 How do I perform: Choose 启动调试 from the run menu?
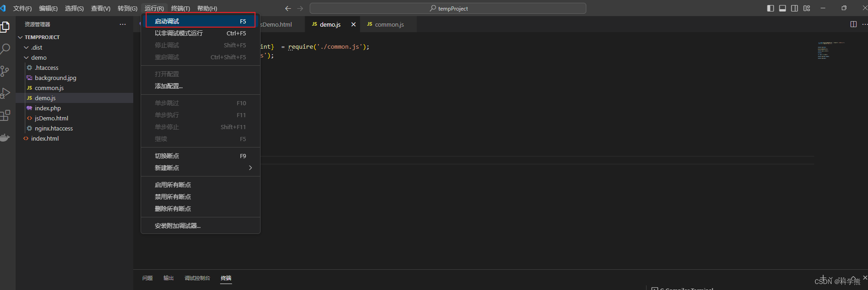[x=200, y=21]
